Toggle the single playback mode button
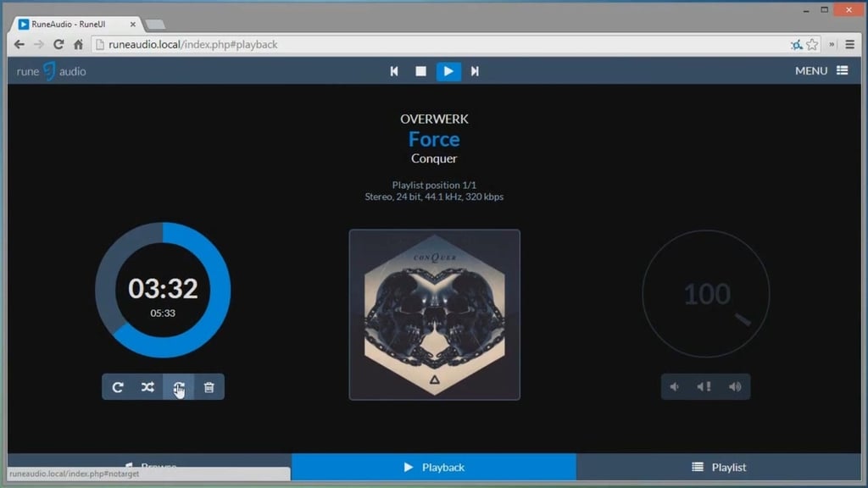The height and width of the screenshot is (488, 868). coord(178,387)
